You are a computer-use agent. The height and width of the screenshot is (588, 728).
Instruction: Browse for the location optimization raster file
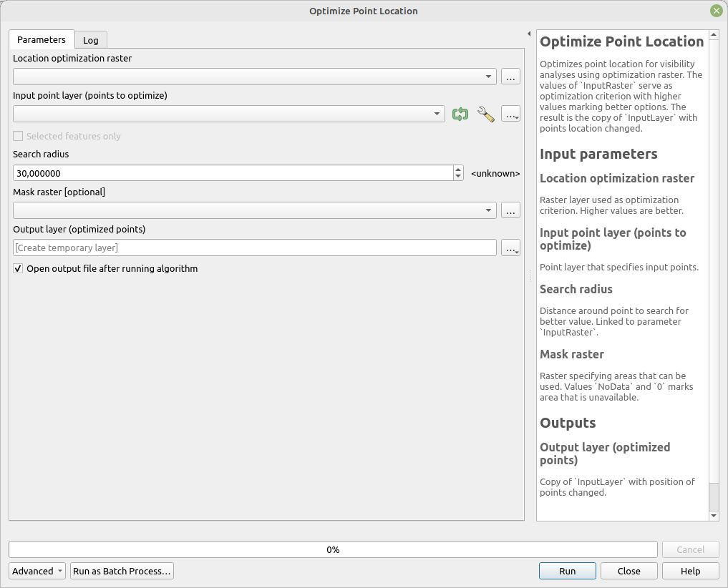510,76
